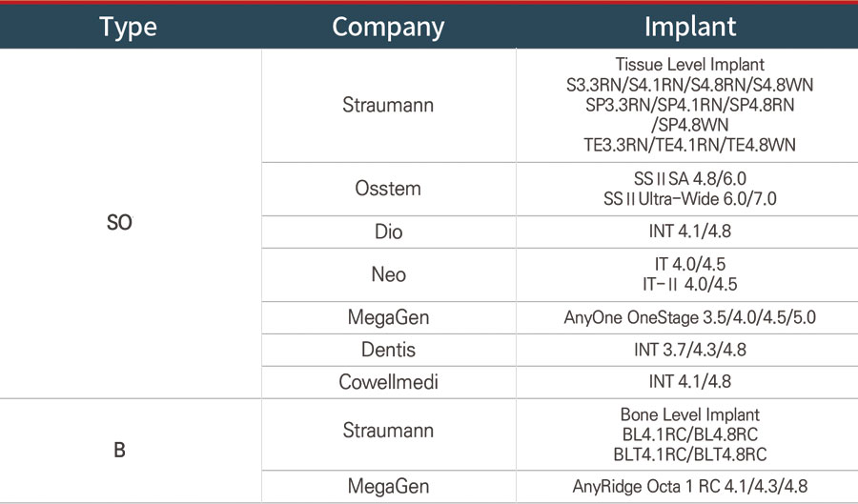Click Straumann in the B group
This screenshot has width=858, height=504.
click(388, 431)
